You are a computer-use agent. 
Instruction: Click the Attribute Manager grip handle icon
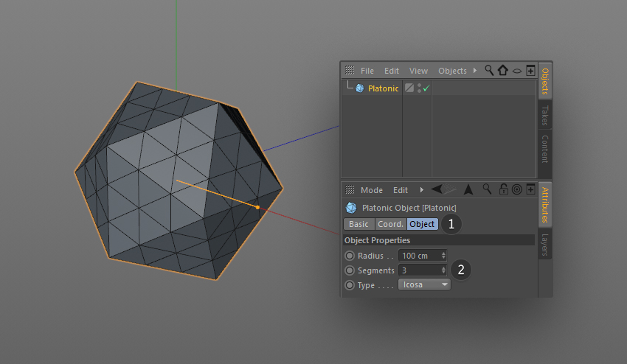tap(350, 189)
